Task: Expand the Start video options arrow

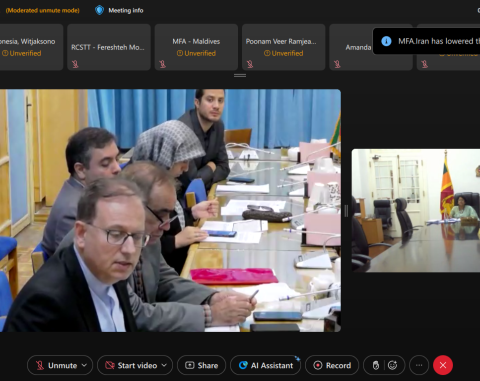Action: [164, 365]
